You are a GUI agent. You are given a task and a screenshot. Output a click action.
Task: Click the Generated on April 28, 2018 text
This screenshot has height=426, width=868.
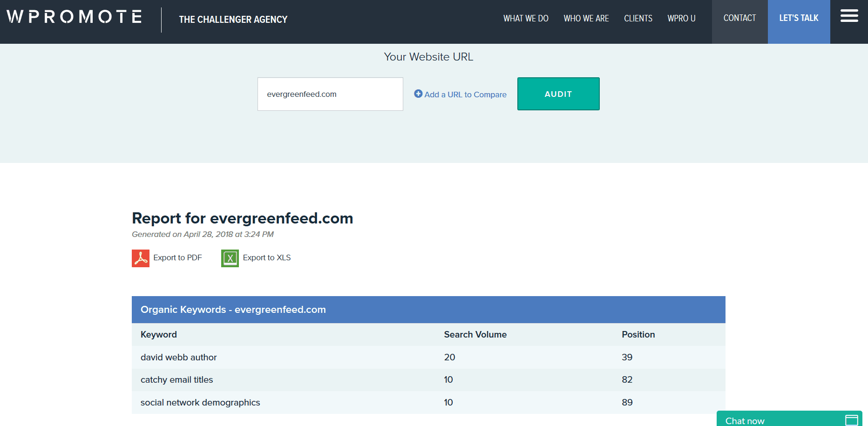coord(203,234)
